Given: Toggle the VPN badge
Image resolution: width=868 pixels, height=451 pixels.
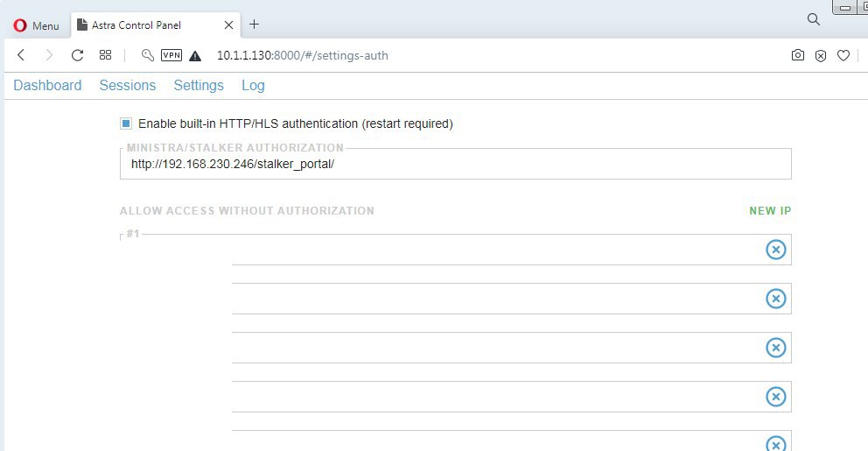Looking at the screenshot, I should coord(171,55).
